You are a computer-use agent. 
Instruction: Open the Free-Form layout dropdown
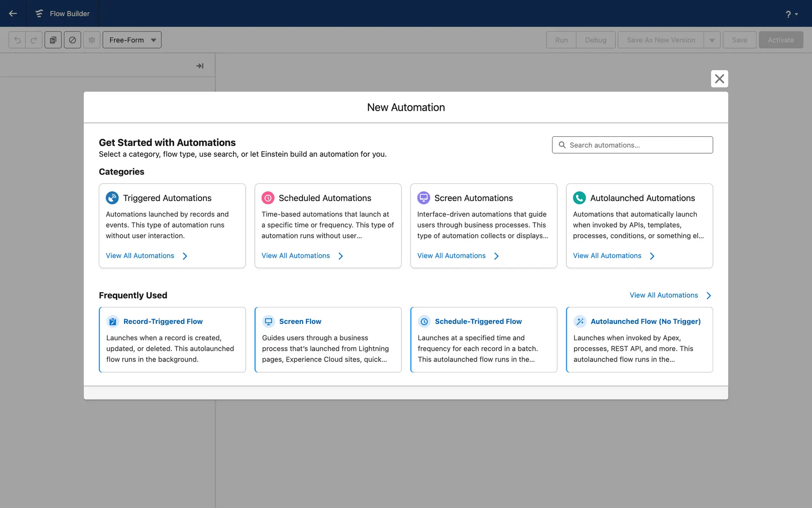(132, 40)
